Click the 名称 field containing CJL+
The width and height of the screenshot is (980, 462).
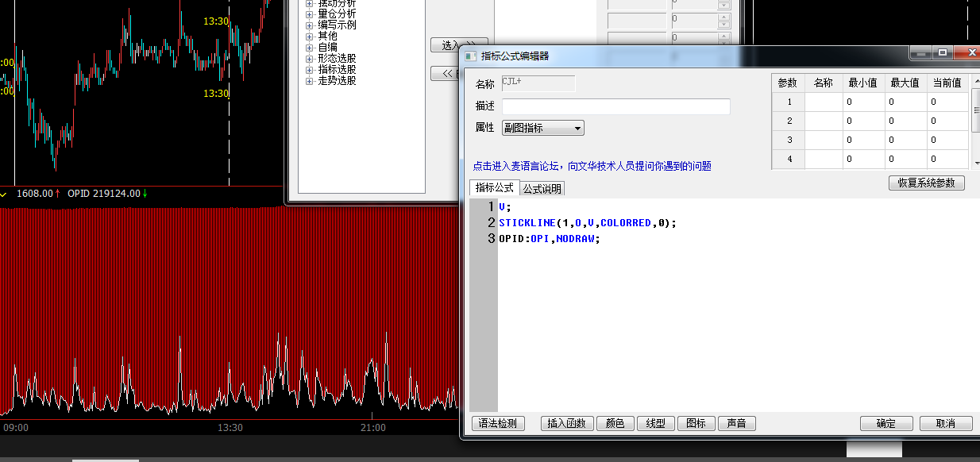pos(538,83)
